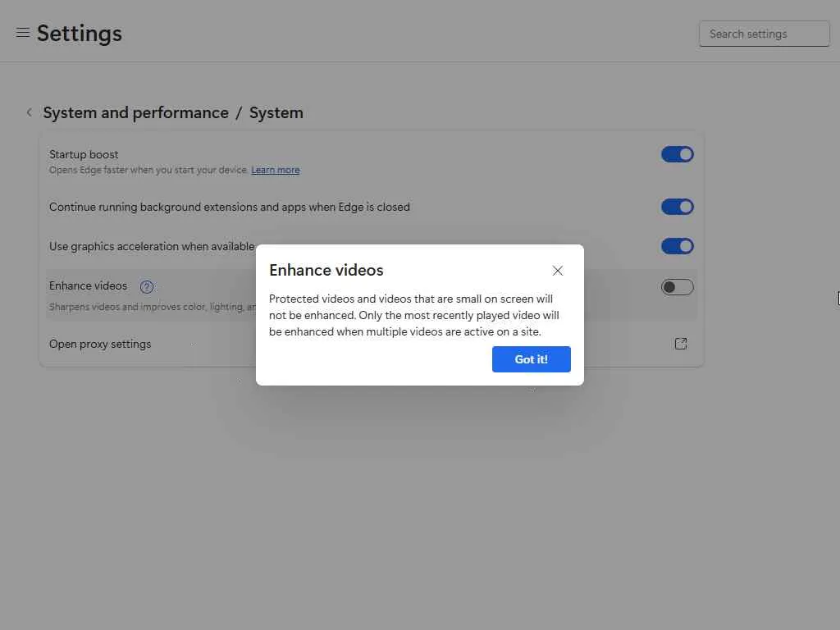The image size is (840, 630).
Task: Select the Open proxy settings row label
Action: 100,344
